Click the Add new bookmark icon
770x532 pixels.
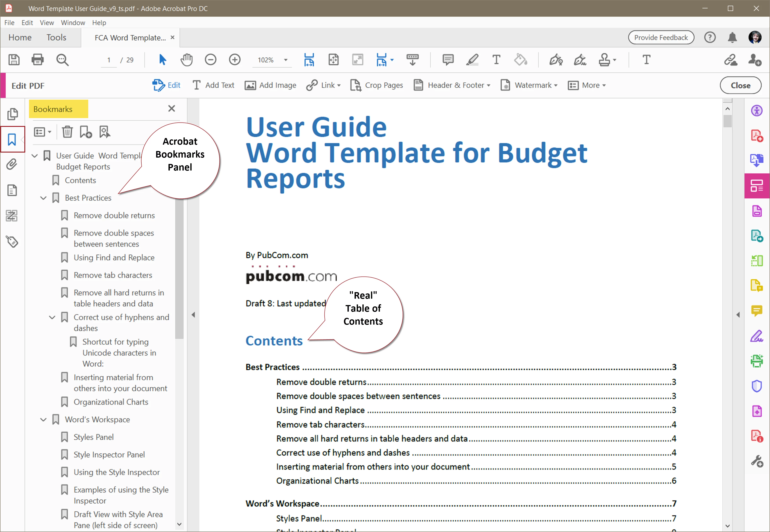tap(86, 132)
